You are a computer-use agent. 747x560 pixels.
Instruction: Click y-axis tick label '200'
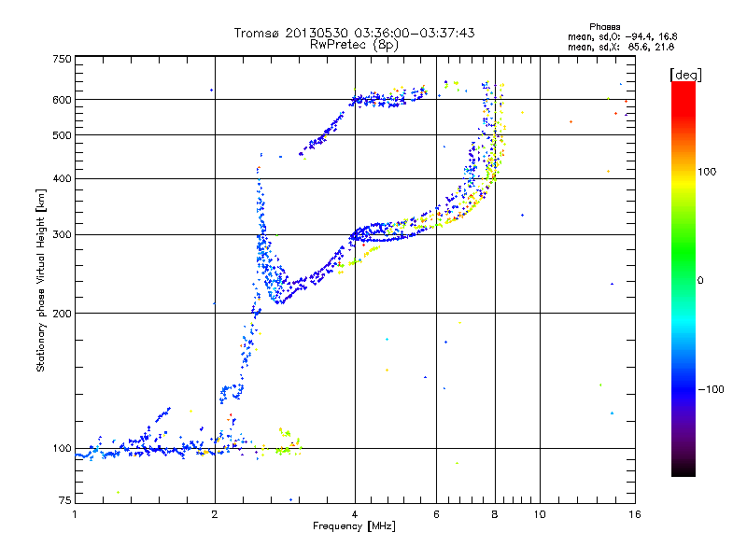coord(62,314)
